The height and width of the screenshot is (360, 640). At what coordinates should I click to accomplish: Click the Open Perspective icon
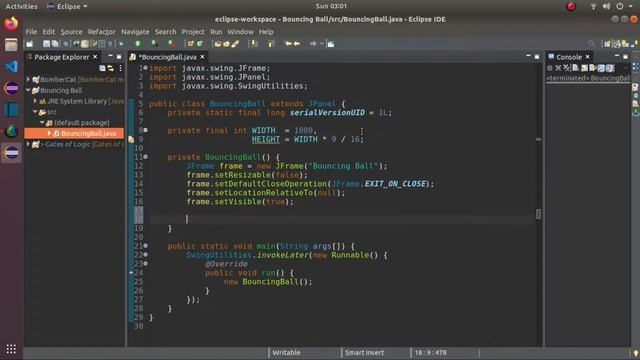(607, 43)
